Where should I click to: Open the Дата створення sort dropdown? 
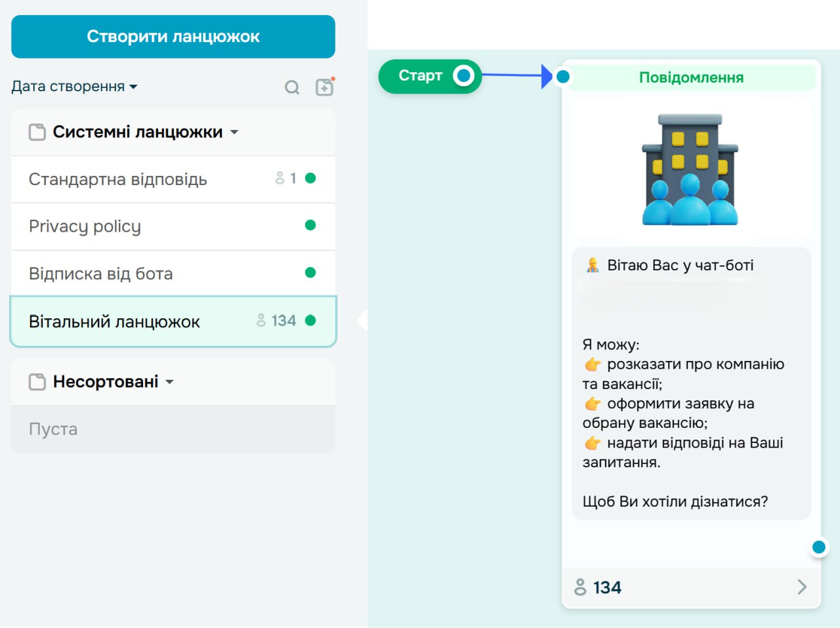click(73, 86)
